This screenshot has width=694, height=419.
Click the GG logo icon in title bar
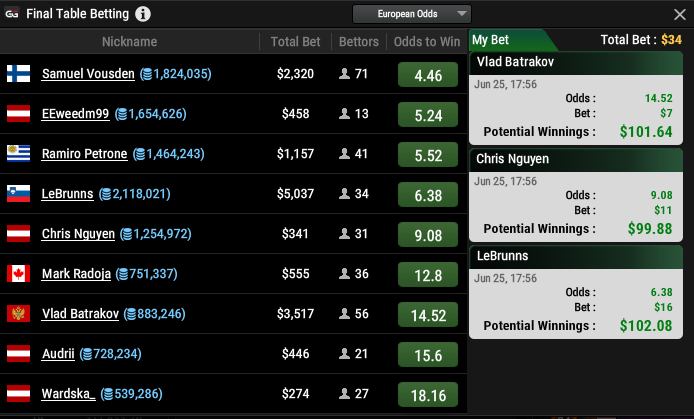pyautogui.click(x=13, y=14)
